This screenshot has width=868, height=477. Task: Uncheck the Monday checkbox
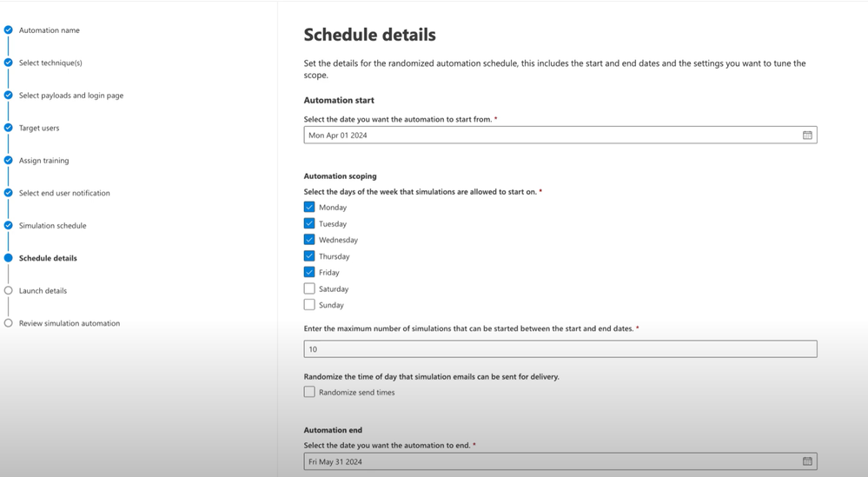coord(309,207)
